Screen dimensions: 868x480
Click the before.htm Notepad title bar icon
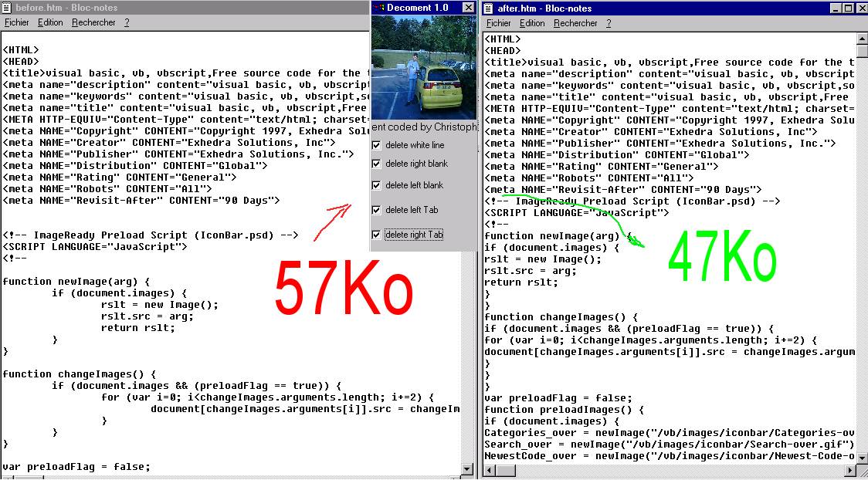[8, 7]
